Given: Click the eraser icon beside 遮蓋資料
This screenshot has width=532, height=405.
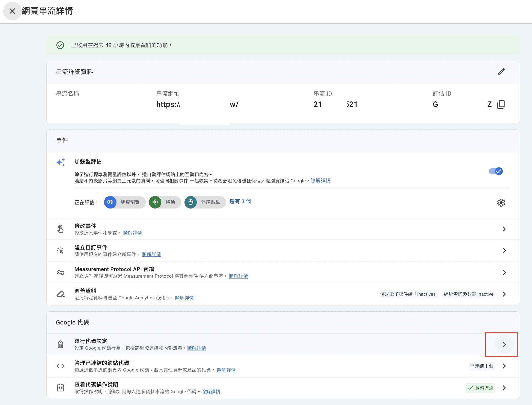Looking at the screenshot, I should 60,294.
